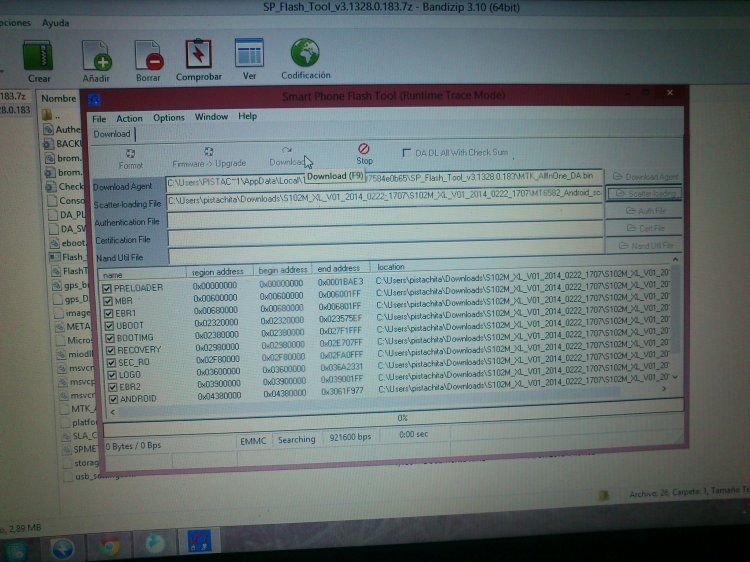This screenshot has height=562, width=750.
Task: Click the begin address column header
Action: [283, 270]
